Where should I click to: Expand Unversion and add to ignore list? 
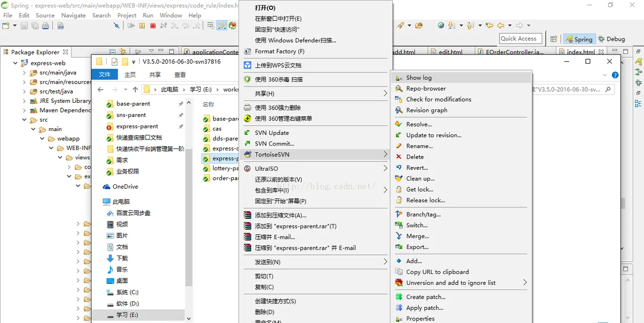(461, 283)
